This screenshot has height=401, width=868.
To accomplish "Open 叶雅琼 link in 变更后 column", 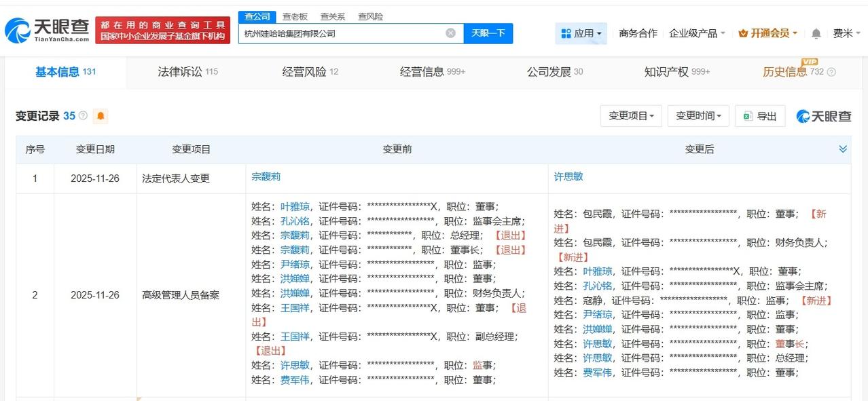I will [597, 271].
